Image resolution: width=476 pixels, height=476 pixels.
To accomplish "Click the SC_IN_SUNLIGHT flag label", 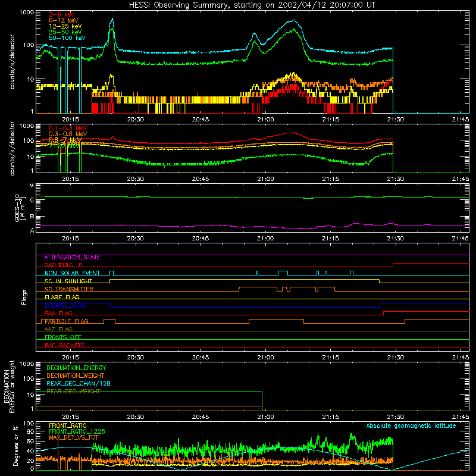I will [68, 281].
